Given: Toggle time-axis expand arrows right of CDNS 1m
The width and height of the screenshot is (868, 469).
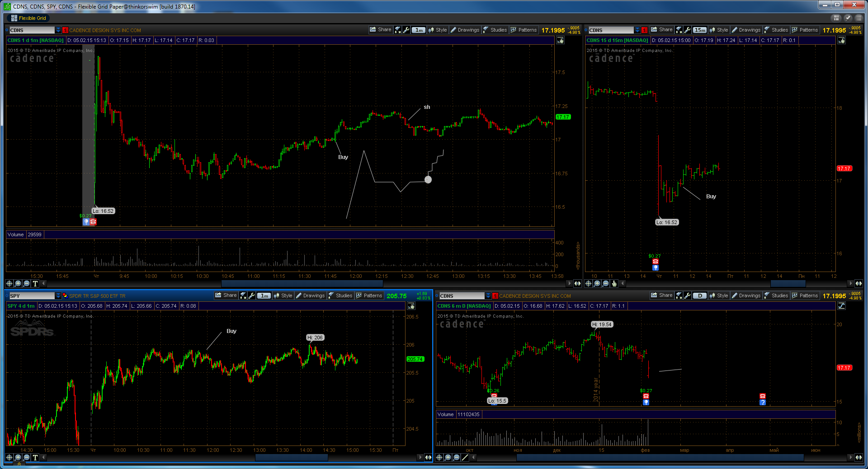Looking at the screenshot, I should click(x=577, y=283).
